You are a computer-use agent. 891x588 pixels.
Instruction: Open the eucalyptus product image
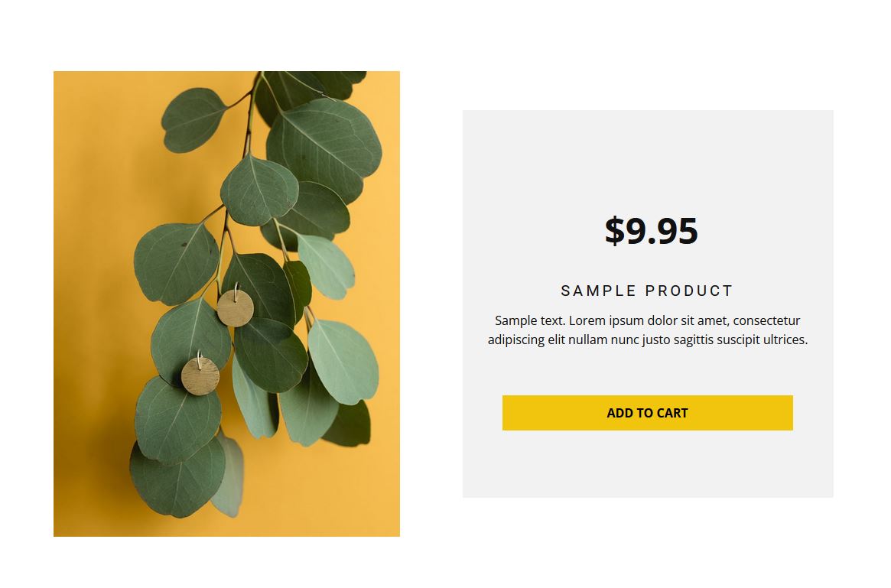[x=226, y=304]
